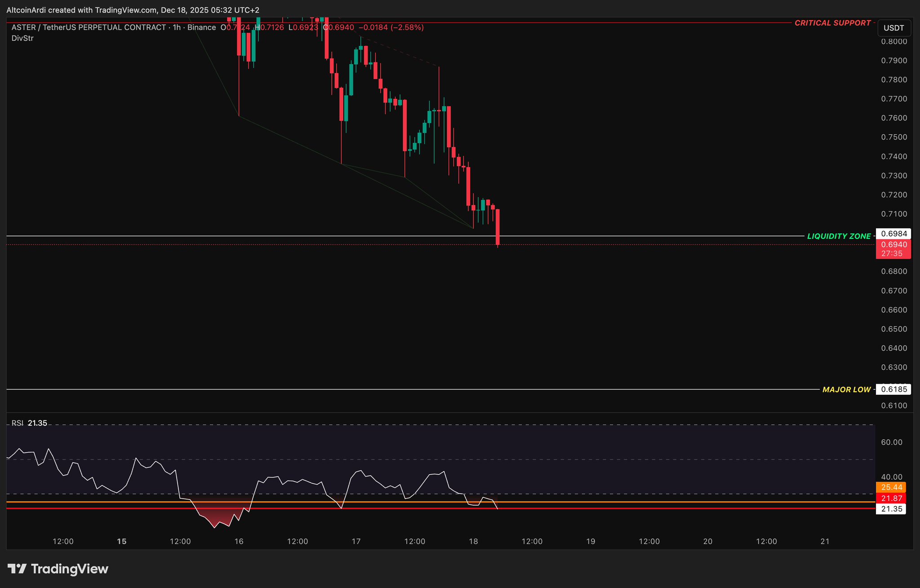Select the LIQUIDITY ZONE text label
Screen dimensions: 920x588
tap(839, 236)
